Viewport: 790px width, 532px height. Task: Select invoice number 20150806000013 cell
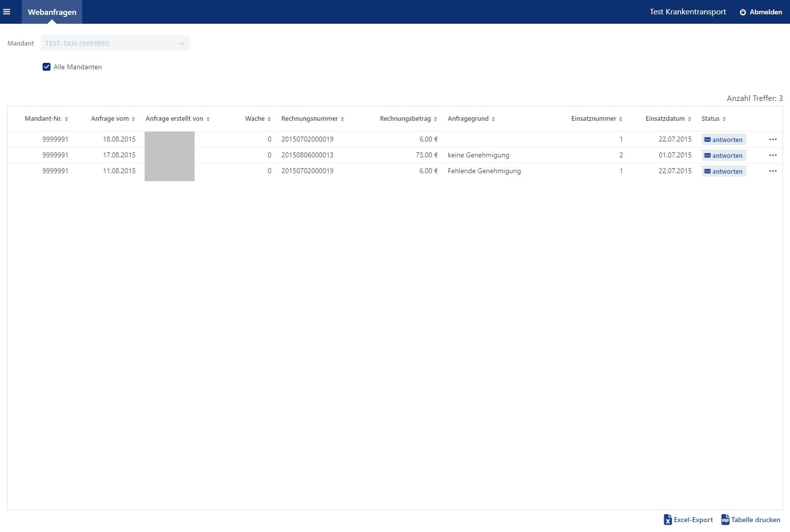(307, 155)
